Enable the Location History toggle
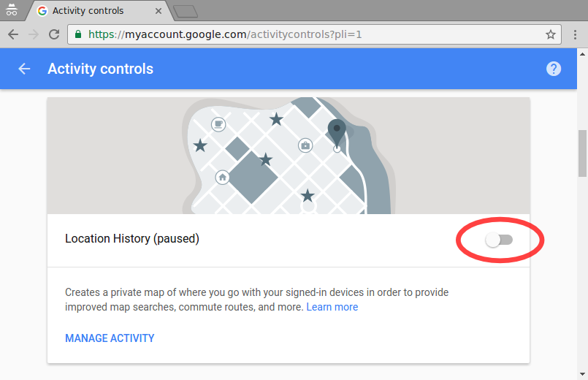The height and width of the screenshot is (380, 588). [x=500, y=240]
